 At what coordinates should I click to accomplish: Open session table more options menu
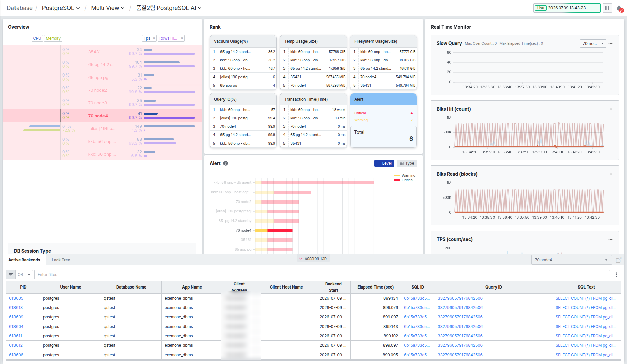point(616,275)
